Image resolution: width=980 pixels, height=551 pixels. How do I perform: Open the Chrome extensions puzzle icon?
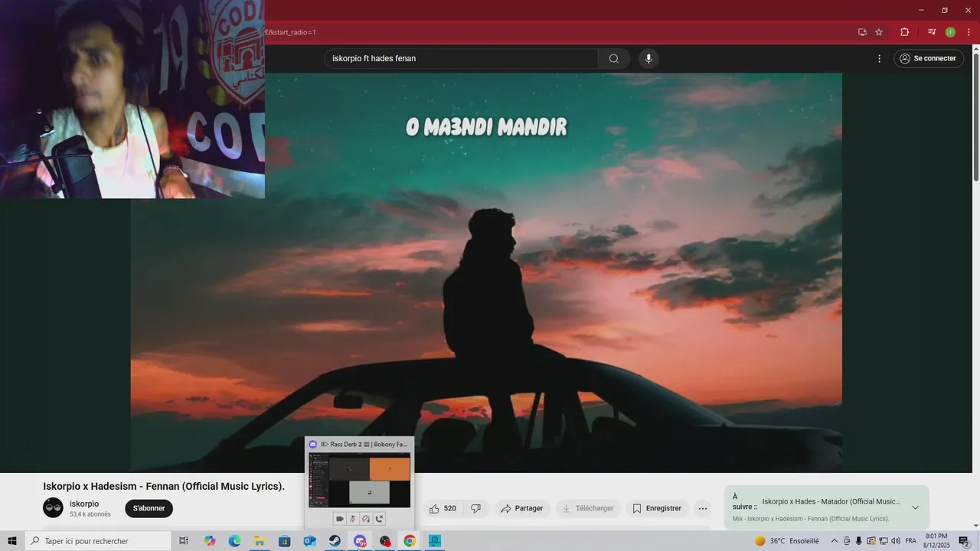click(904, 32)
